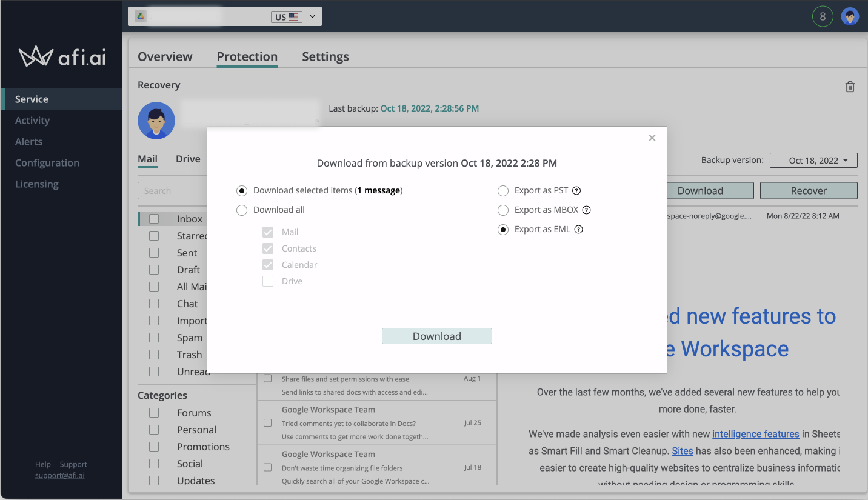Open the PST export help tooltip
Screen dimensions: 868x500
(x=576, y=190)
